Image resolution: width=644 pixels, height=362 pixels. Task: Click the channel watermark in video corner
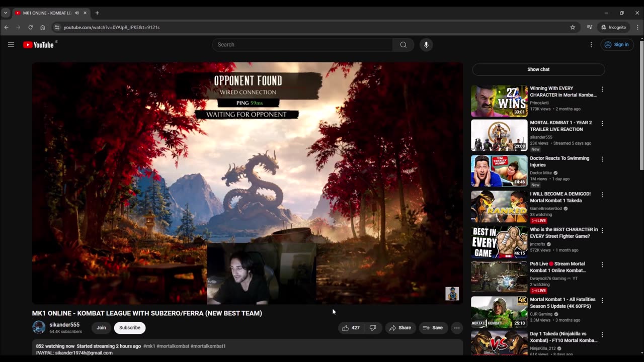click(452, 294)
